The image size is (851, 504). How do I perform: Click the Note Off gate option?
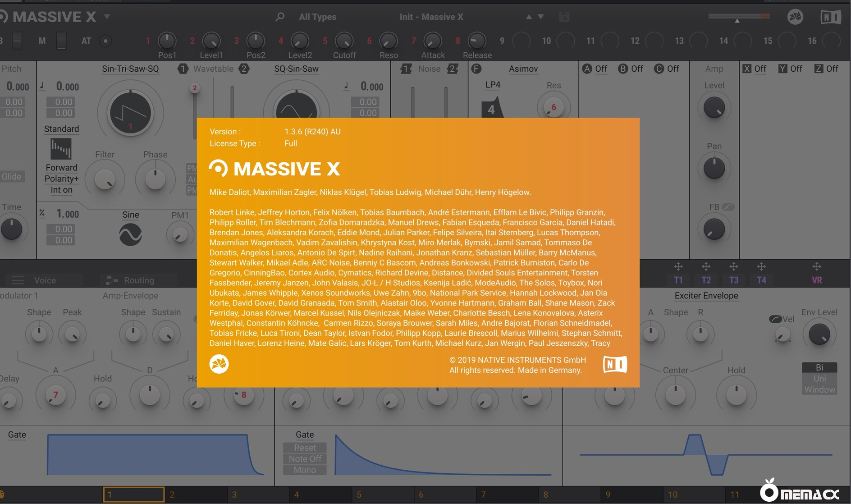pos(305,458)
